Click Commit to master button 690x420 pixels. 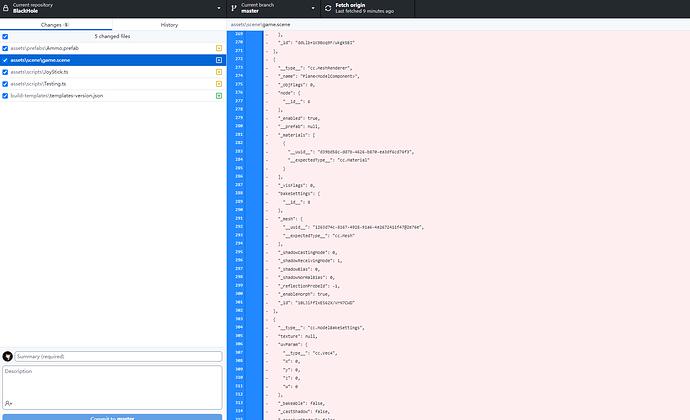(112, 417)
